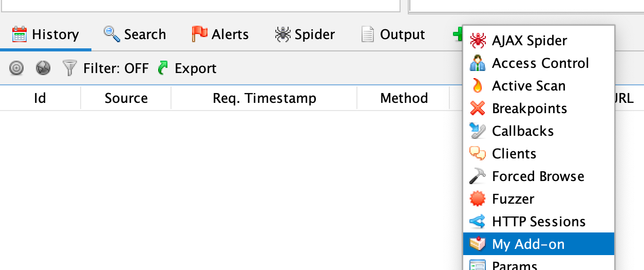The image size is (644, 270).
Task: Open the Search tab
Action: point(135,35)
